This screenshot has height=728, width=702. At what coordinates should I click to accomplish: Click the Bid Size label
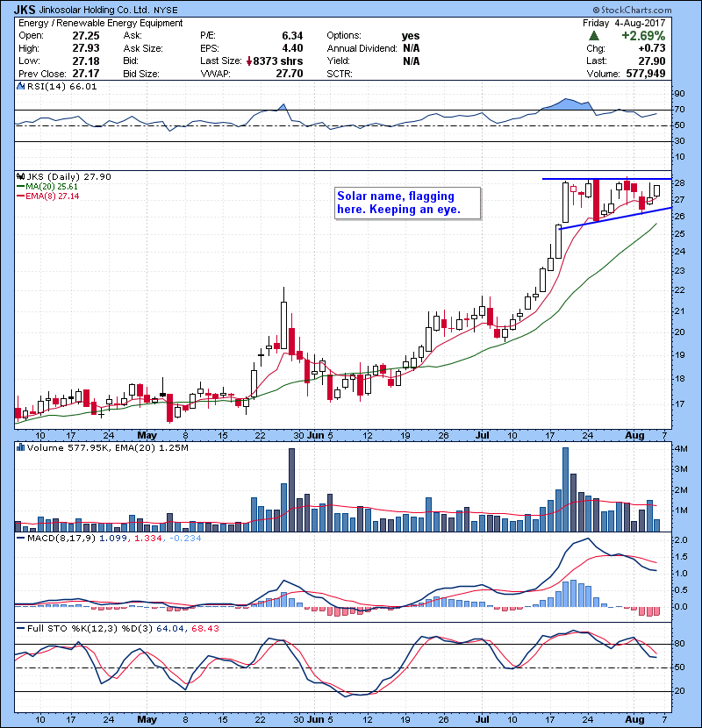(141, 74)
